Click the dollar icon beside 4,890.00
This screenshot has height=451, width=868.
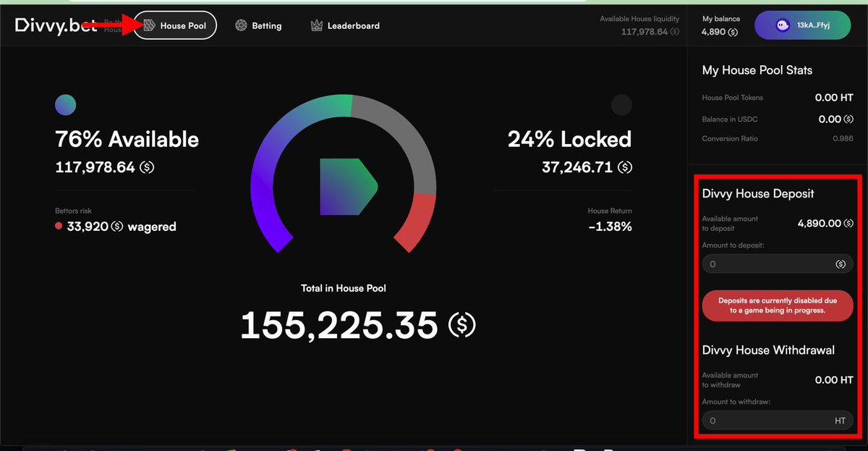[849, 224]
